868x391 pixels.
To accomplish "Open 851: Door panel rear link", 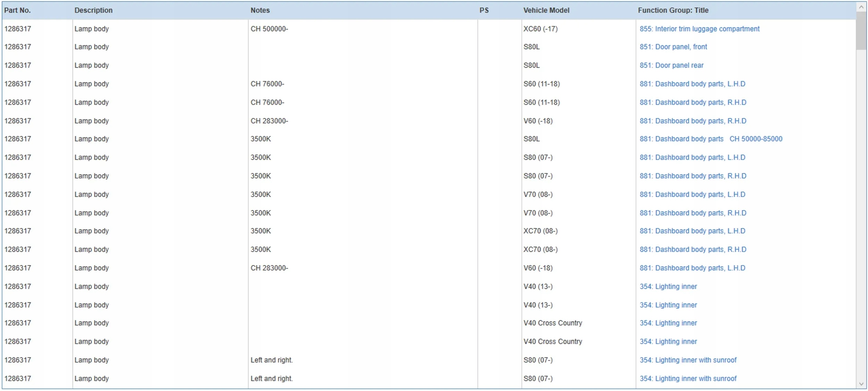I will coord(671,65).
